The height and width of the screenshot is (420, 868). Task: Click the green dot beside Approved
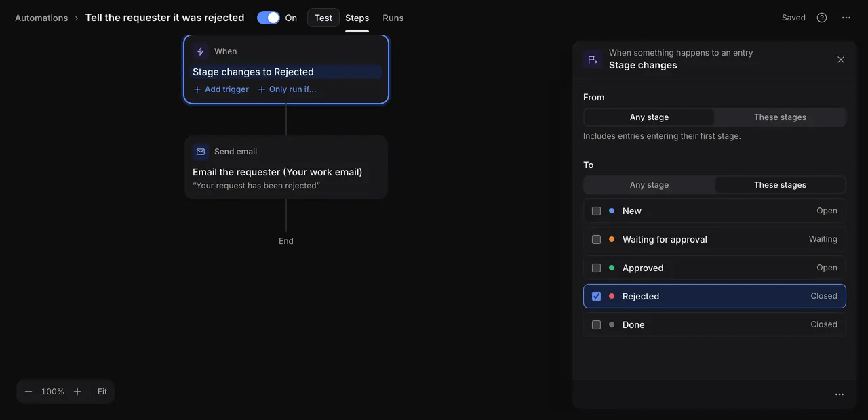[612, 268]
